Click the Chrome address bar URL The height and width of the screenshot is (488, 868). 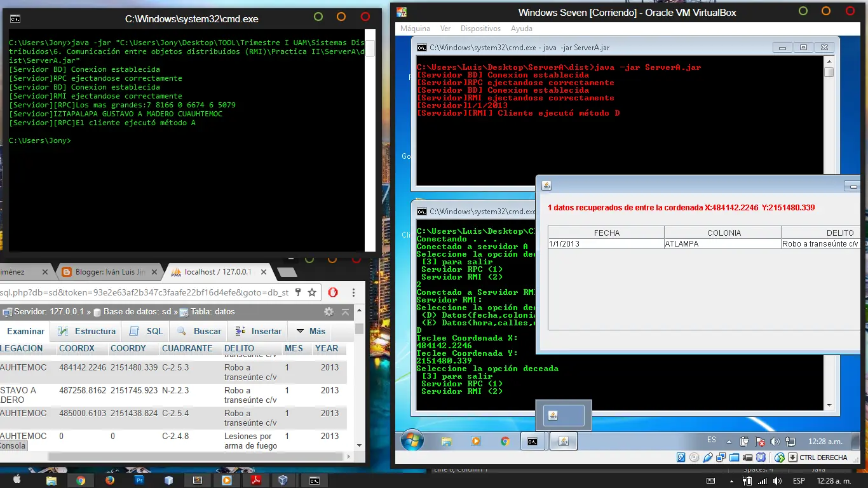pos(144,292)
